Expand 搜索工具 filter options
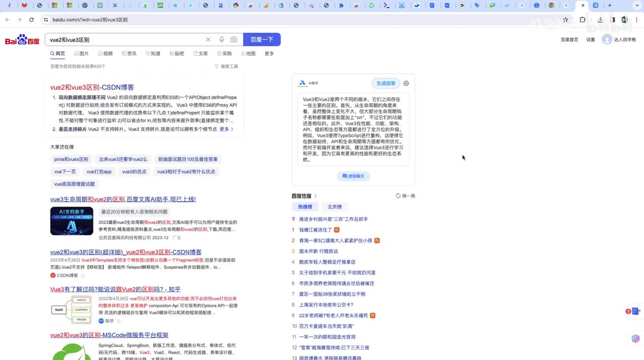This screenshot has height=360, width=644. click(226, 66)
